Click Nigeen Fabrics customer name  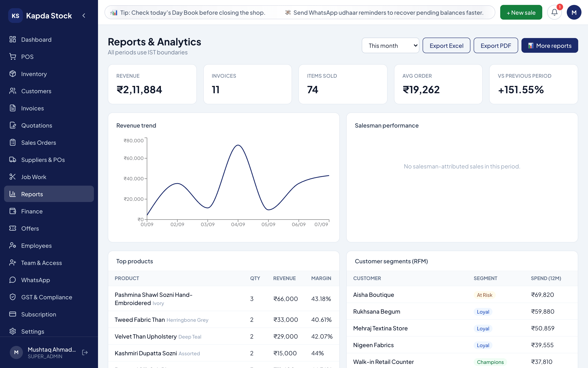tap(373, 345)
